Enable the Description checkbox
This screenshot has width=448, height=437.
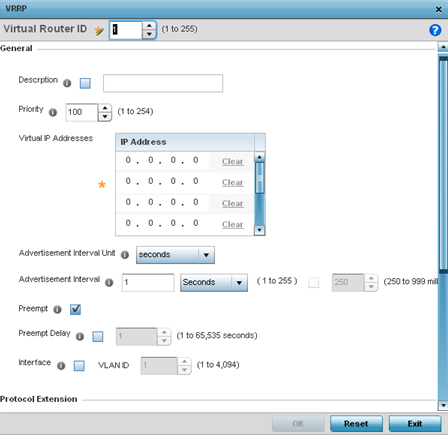(85, 83)
